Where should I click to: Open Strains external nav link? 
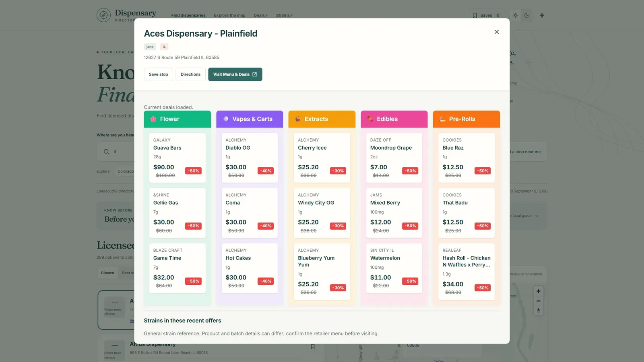point(284,15)
